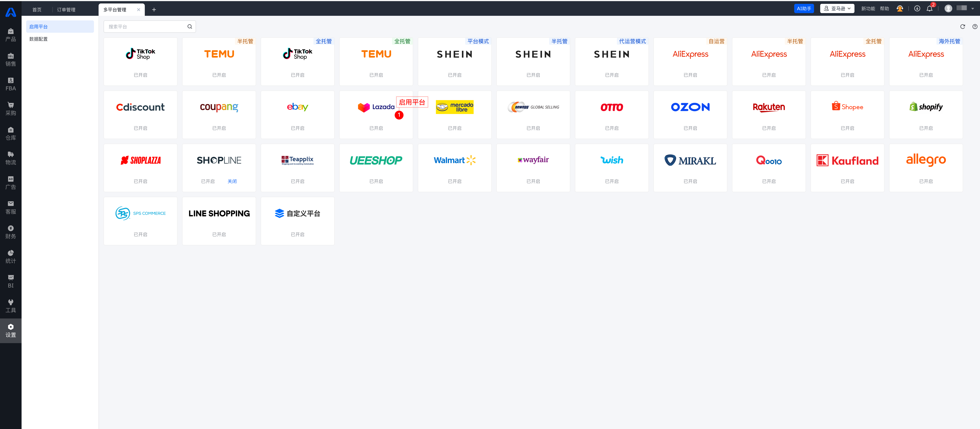Image resolution: width=980 pixels, height=429 pixels.
Task: Open the customer support headset icon
Action: point(900,8)
